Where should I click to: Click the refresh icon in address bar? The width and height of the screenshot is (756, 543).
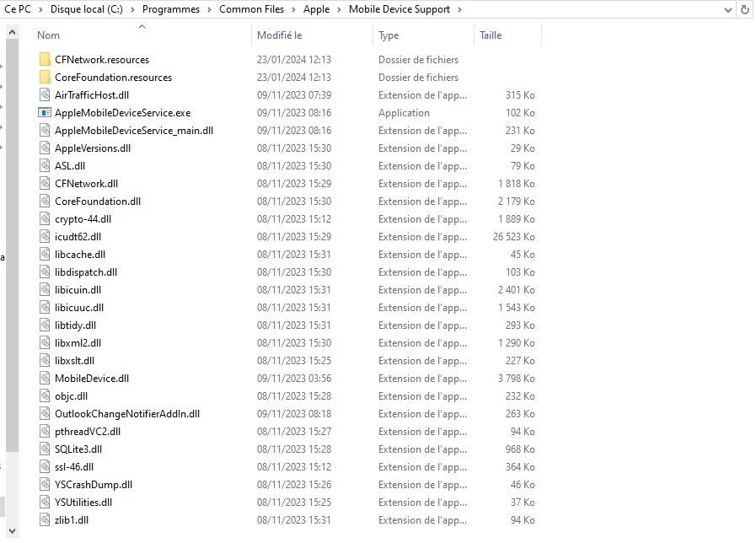743,9
